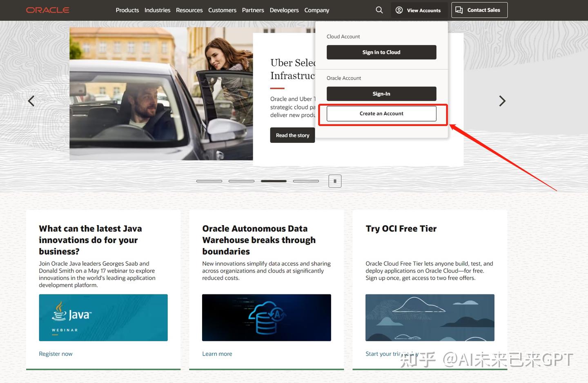Image resolution: width=588 pixels, height=383 pixels.
Task: Click Learn more under Autonomous Data Warehouse
Action: pos(217,354)
